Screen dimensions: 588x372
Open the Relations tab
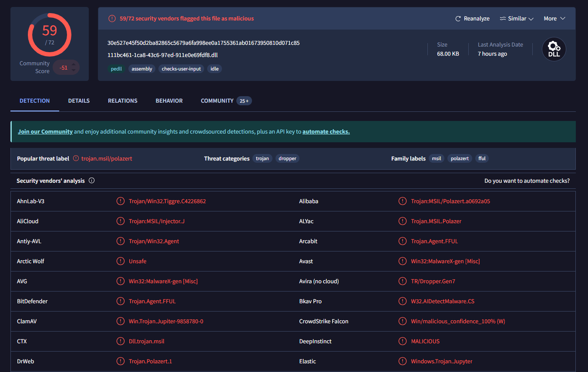tap(123, 101)
